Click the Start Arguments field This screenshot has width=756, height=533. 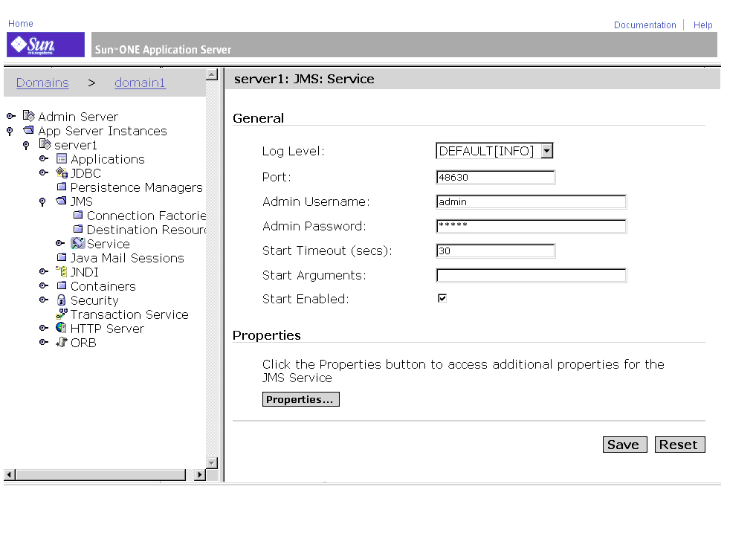[531, 276]
